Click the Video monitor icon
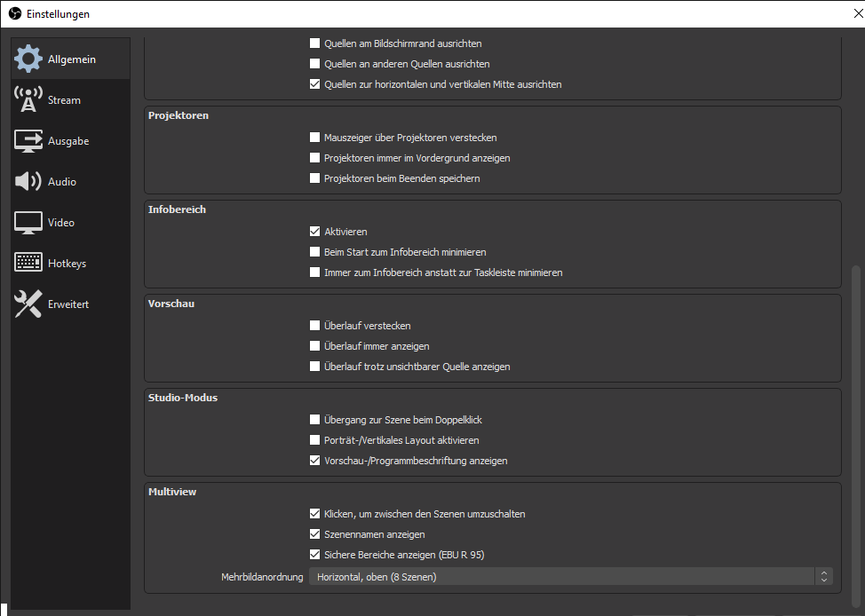This screenshot has width=865, height=616. tap(28, 223)
